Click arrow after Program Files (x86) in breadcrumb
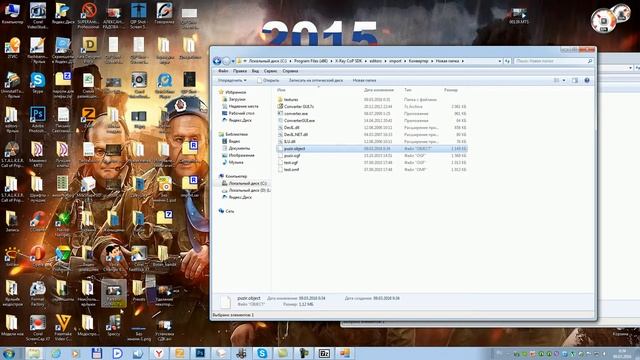This screenshot has width=640, height=360. click(x=331, y=61)
